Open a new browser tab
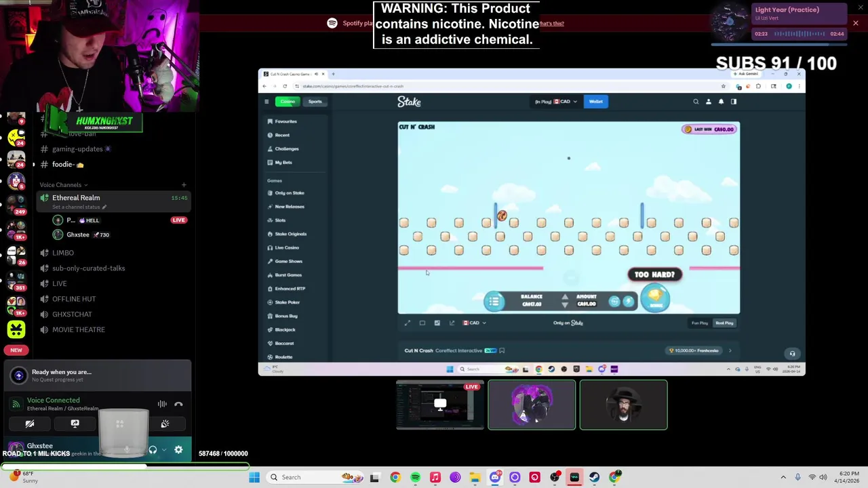This screenshot has width=868, height=488. tap(333, 74)
